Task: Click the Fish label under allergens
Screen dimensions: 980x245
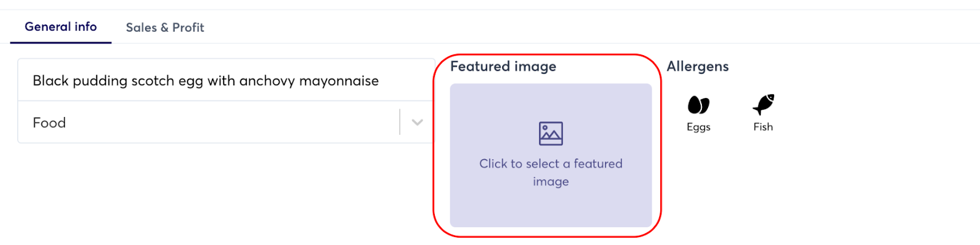Action: point(763,127)
